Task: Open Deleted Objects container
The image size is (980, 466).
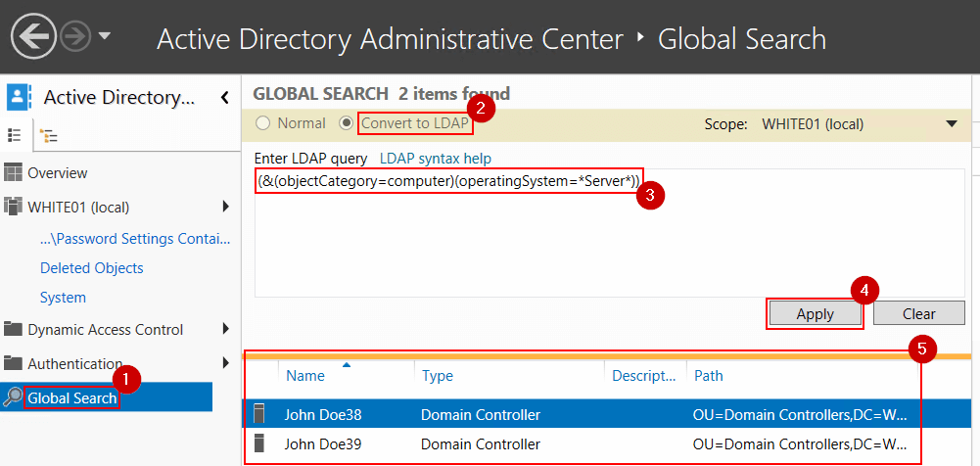Action: point(91,268)
